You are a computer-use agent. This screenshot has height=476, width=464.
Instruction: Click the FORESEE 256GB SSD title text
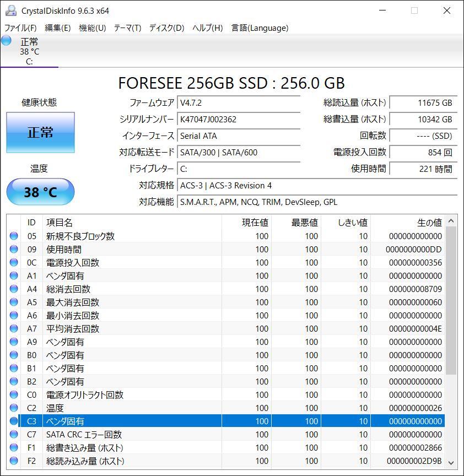231,83
